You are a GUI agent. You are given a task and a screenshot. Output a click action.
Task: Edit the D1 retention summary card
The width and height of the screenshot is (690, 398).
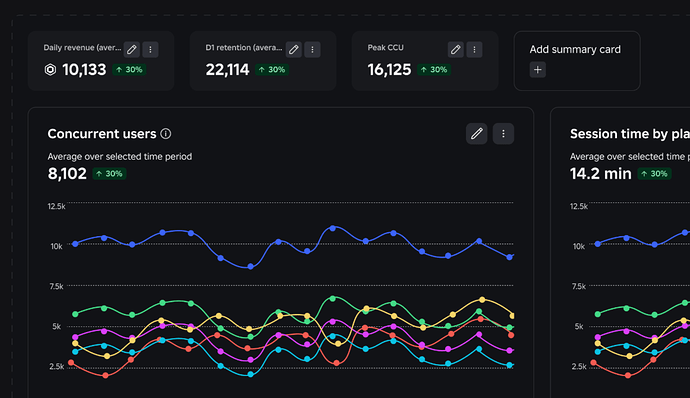(x=294, y=50)
